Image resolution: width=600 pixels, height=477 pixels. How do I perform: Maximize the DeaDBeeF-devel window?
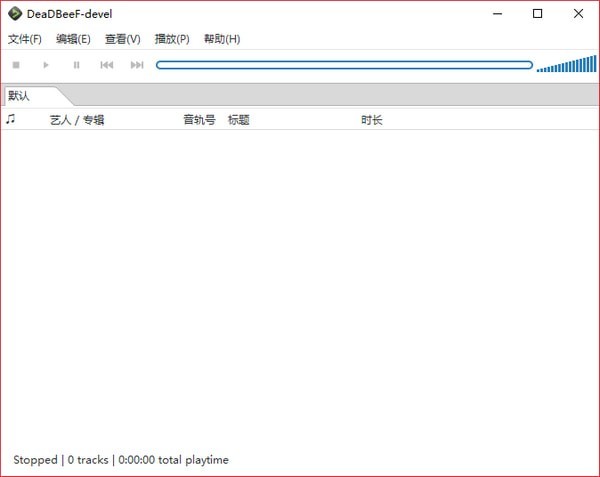pos(538,14)
